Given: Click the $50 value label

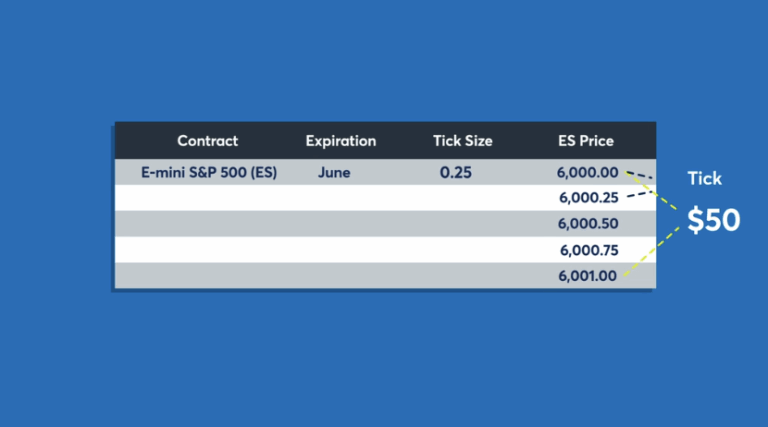Looking at the screenshot, I should [712, 221].
